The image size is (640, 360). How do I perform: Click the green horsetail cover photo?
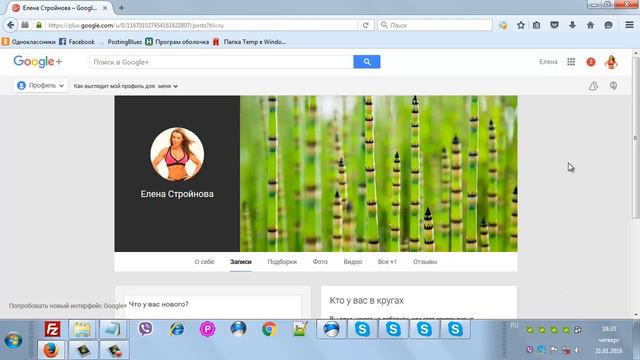(378, 173)
